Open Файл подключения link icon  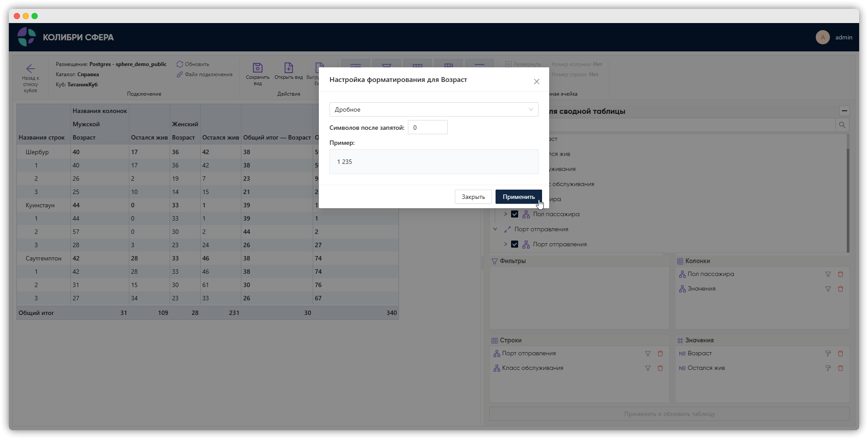(180, 74)
